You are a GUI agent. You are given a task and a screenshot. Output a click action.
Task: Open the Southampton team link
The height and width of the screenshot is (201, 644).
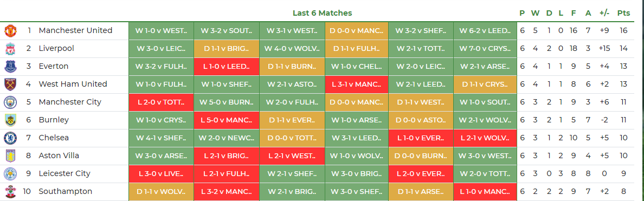[65, 192]
